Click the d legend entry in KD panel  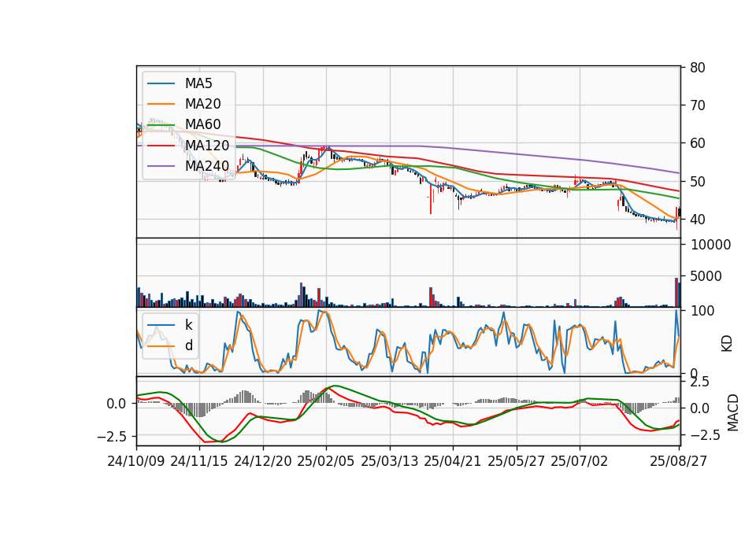[x=189, y=345]
